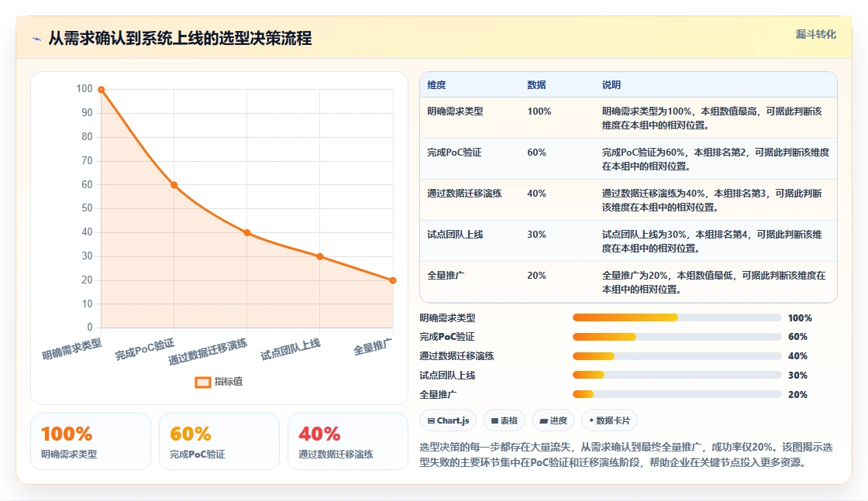Click the x-axis label 全量推广
868x501 pixels.
click(x=373, y=347)
